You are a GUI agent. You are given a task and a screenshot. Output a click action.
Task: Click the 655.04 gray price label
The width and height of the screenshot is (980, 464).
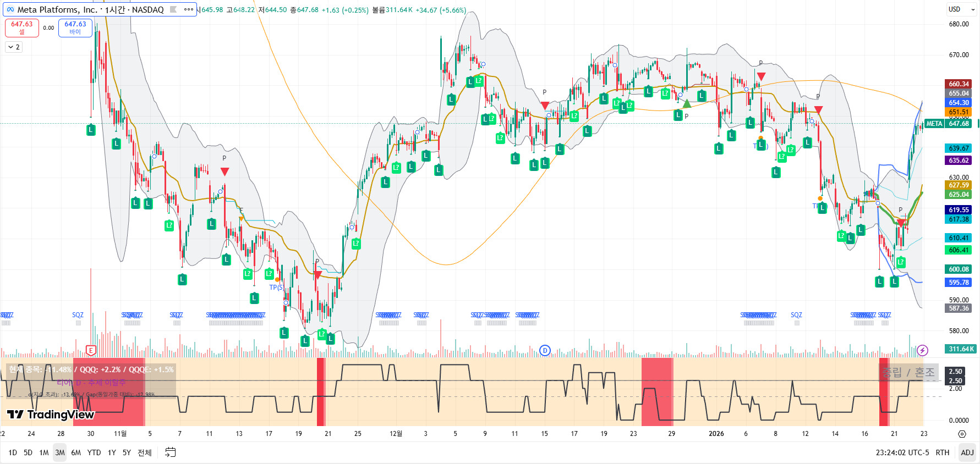click(959, 93)
